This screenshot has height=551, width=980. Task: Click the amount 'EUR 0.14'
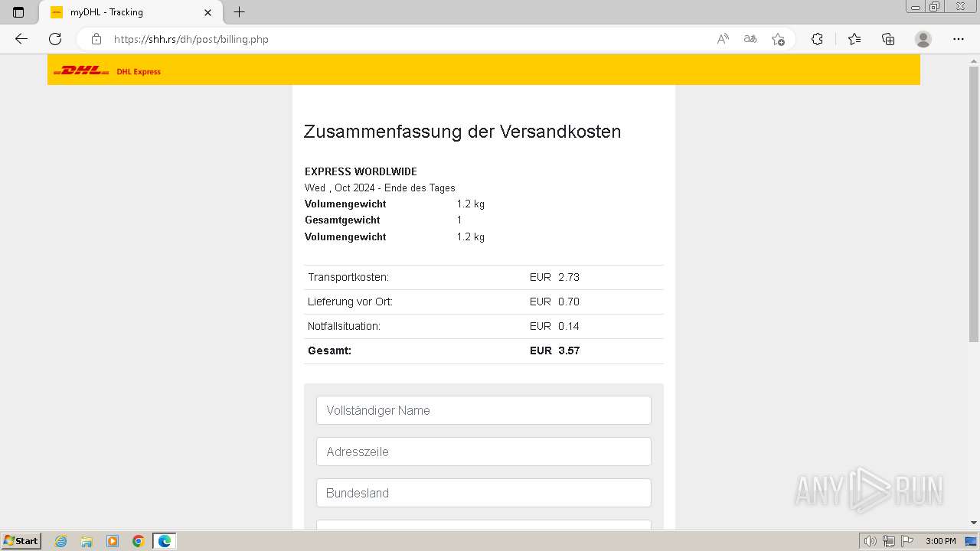tap(554, 326)
